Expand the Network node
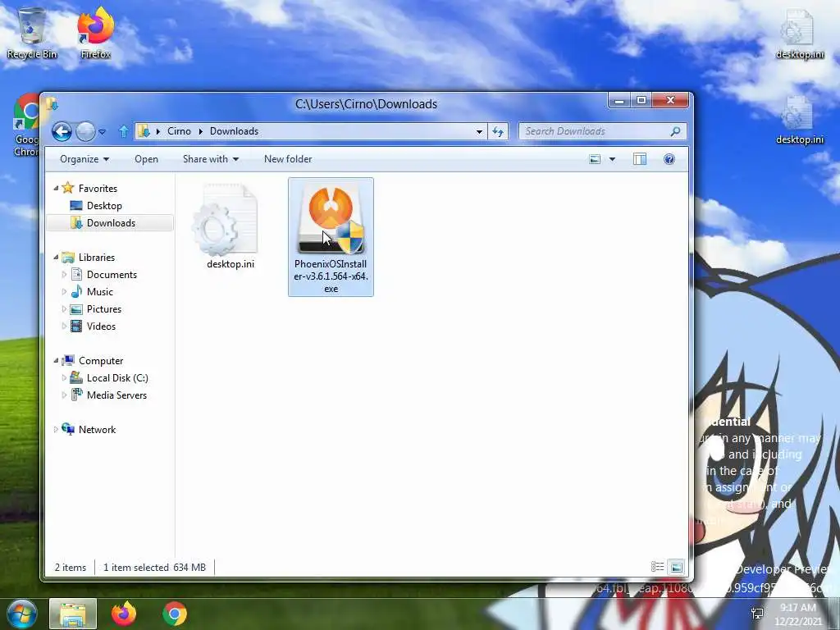Viewport: 840px width, 630px height. pos(56,429)
